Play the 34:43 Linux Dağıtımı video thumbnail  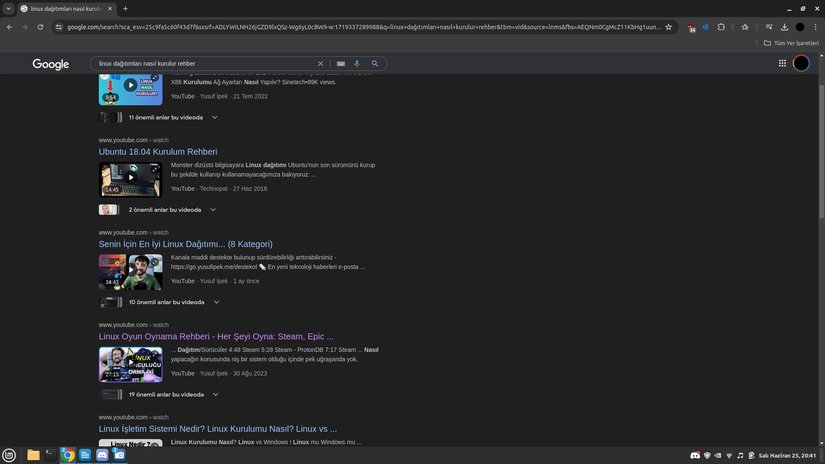(x=130, y=272)
